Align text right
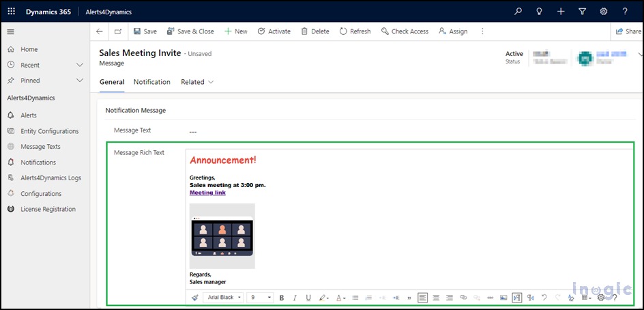 [450, 297]
